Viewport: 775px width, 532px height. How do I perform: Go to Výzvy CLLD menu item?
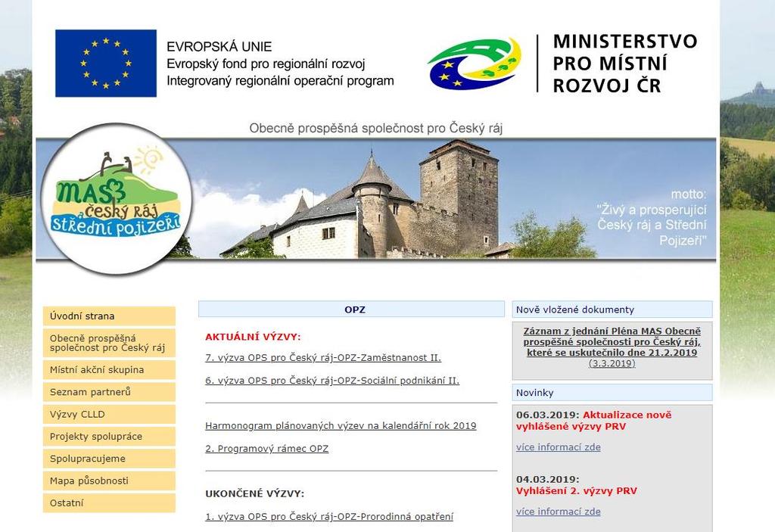point(109,415)
